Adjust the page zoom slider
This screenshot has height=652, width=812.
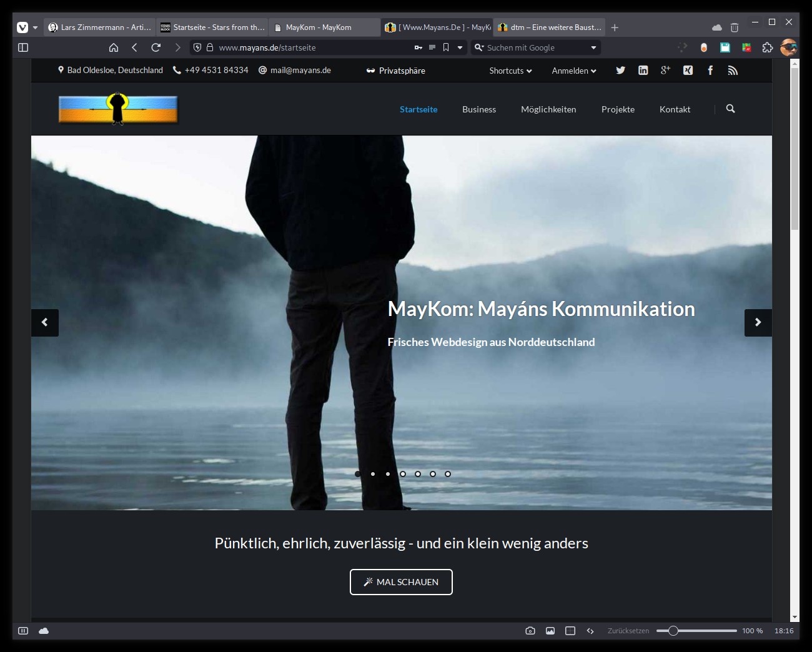pyautogui.click(x=696, y=631)
